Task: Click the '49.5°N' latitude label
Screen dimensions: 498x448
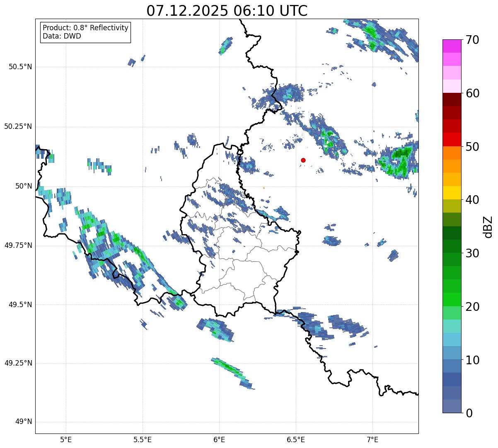Action: coord(20,305)
